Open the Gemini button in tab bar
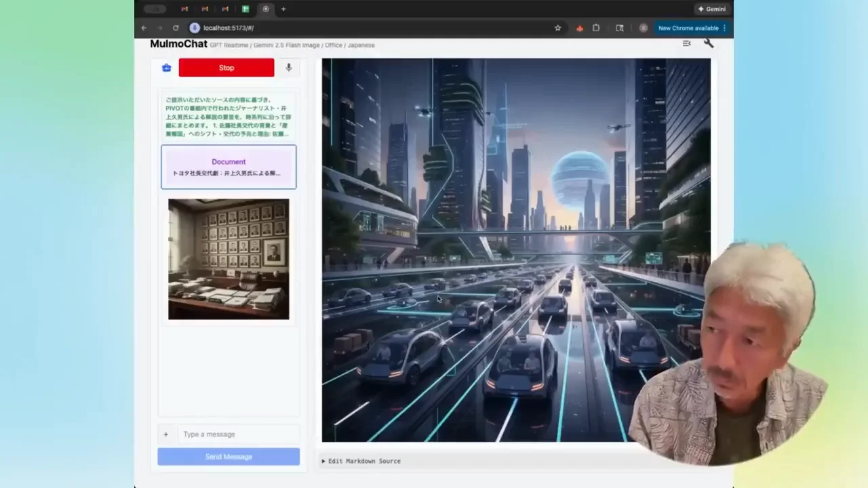The image size is (868, 488). [x=711, y=9]
